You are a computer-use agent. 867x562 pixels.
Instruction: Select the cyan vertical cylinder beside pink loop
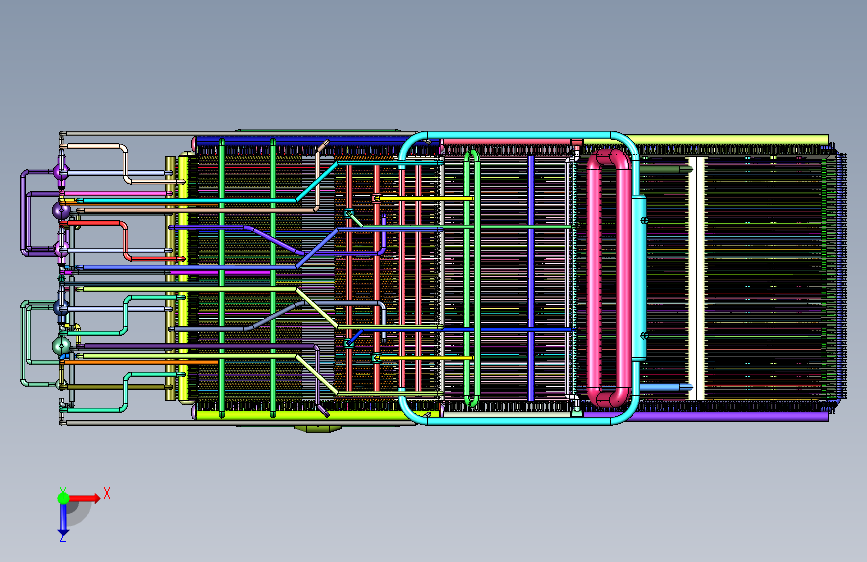pos(639,278)
